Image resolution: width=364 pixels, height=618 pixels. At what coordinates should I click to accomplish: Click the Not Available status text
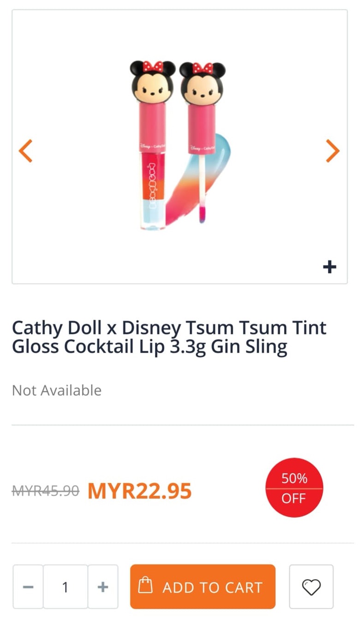click(x=57, y=390)
